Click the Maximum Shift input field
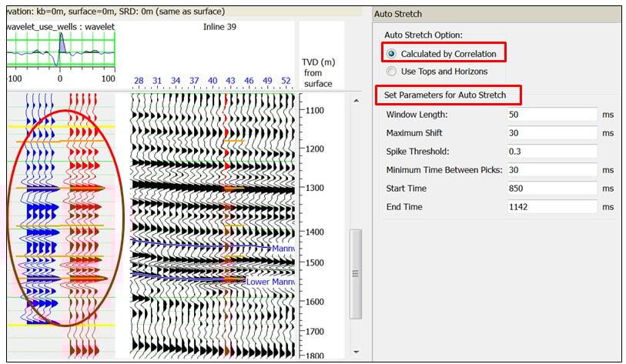 (x=552, y=133)
